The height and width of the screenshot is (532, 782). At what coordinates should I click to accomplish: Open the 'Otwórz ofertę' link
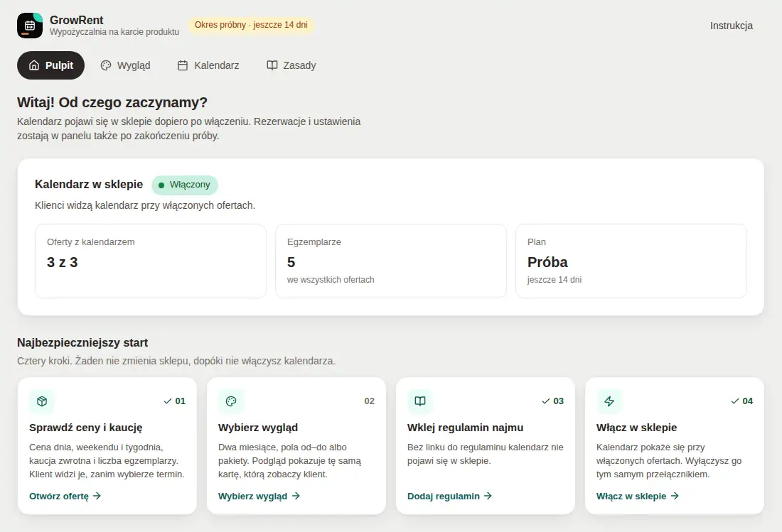point(65,496)
